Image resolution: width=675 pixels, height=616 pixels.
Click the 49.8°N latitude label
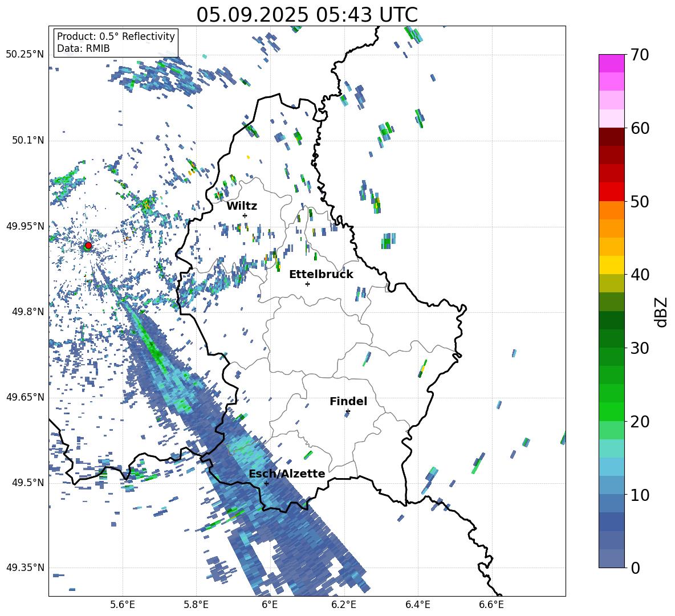pyautogui.click(x=28, y=312)
